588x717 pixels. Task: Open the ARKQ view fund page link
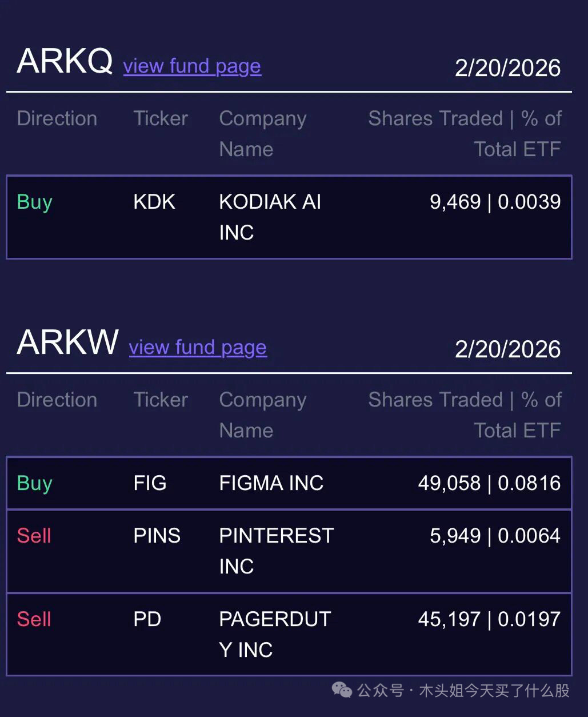tap(192, 66)
